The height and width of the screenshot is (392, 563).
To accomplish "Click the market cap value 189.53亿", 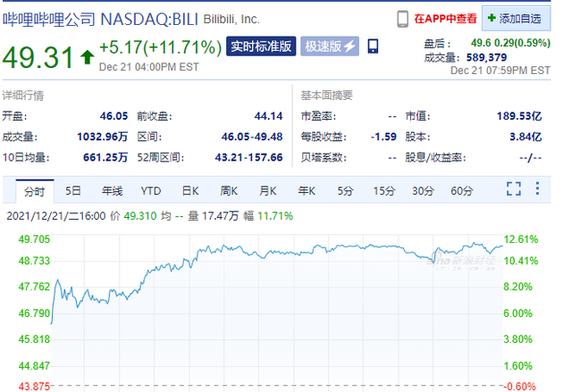I will click(519, 116).
